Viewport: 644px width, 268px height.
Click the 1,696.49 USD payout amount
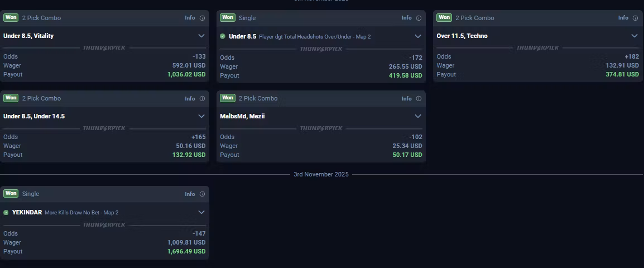[x=186, y=251]
